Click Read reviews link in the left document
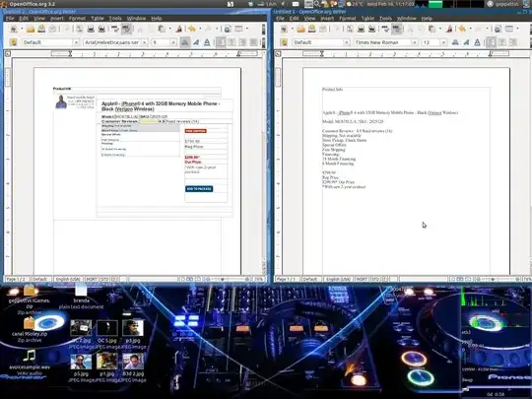 click(182, 121)
